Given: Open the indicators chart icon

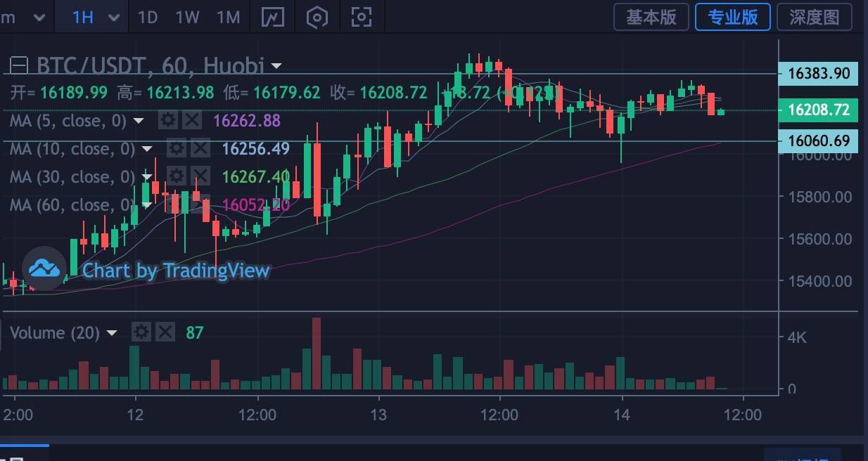Looking at the screenshot, I should pyautogui.click(x=272, y=17).
